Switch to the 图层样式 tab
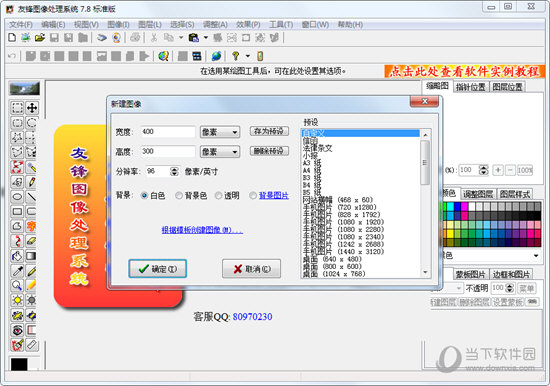 (x=515, y=194)
